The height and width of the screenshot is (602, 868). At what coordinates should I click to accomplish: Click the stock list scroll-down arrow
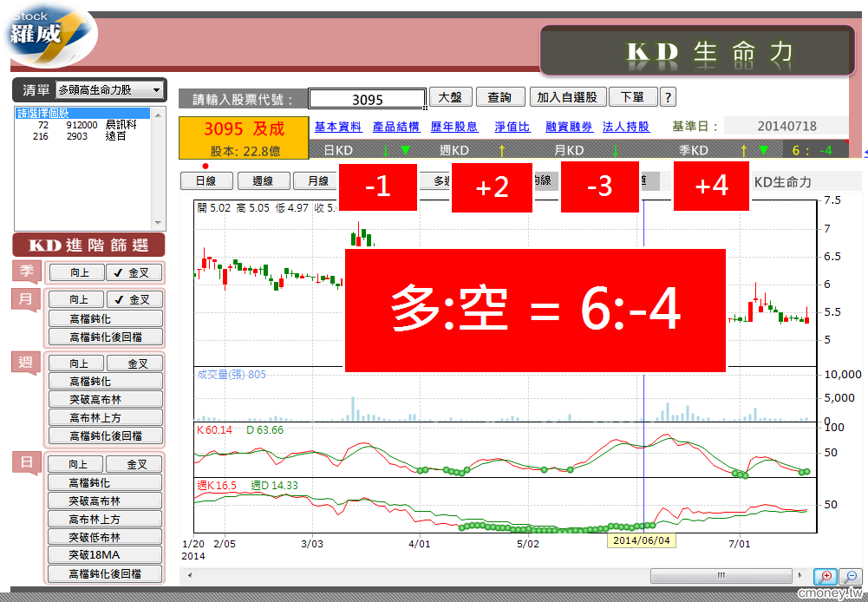[159, 223]
